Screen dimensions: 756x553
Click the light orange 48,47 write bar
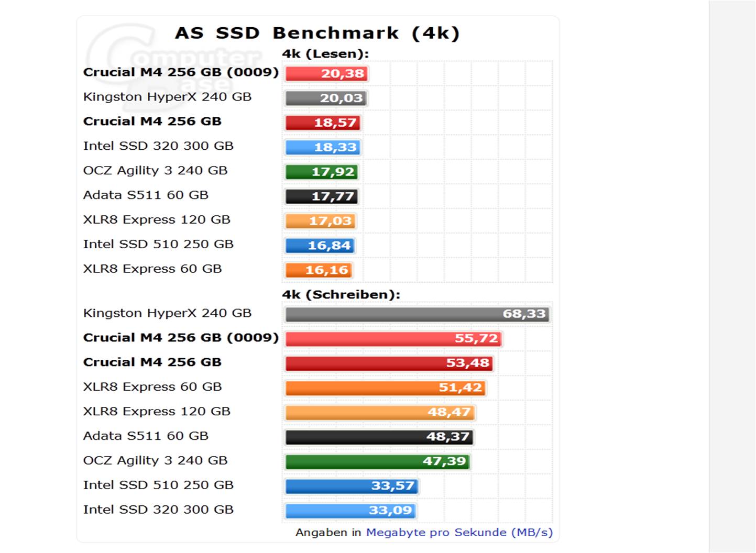click(379, 413)
